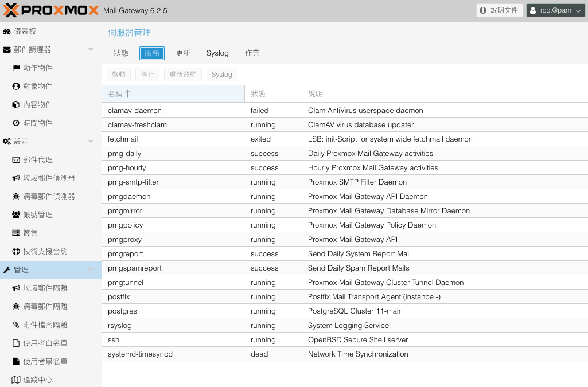The width and height of the screenshot is (588, 387).
Task: Open the 對象物件 user-circle icon
Action: (x=15, y=87)
